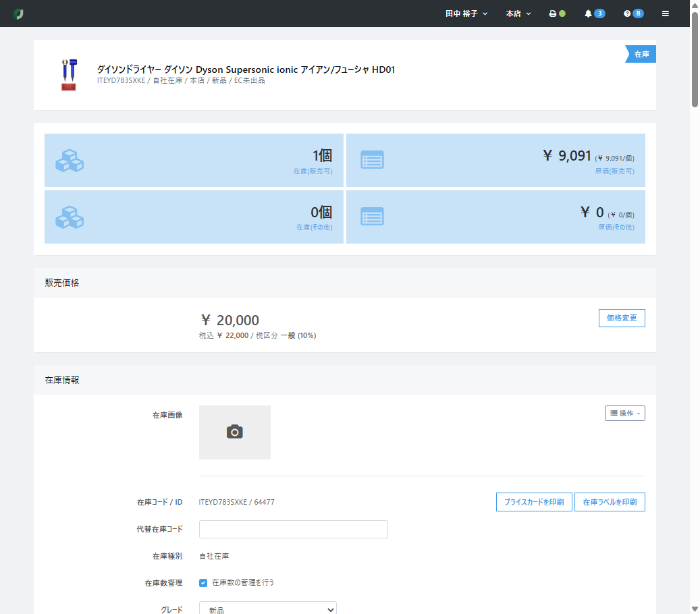Click the 在庫(販売可) boxes icon
The width and height of the screenshot is (700, 614).
70,161
